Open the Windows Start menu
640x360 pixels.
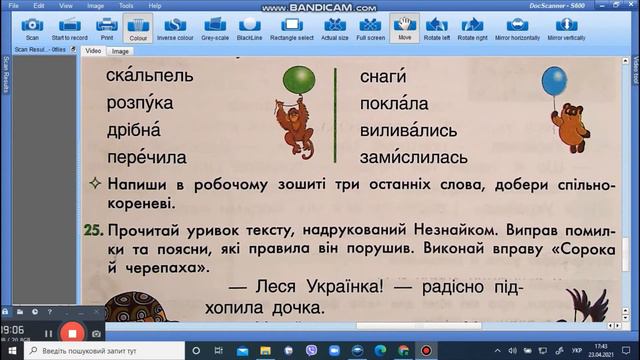(x=12, y=351)
